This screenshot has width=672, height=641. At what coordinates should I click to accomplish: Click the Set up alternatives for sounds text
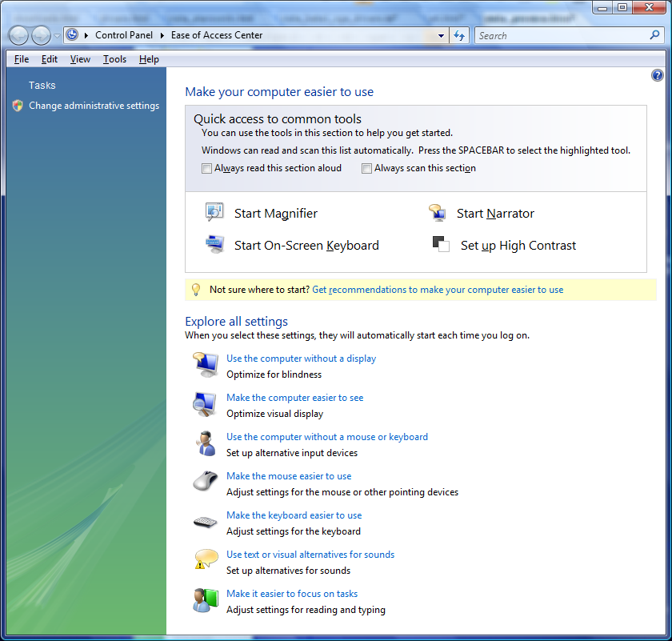(289, 571)
